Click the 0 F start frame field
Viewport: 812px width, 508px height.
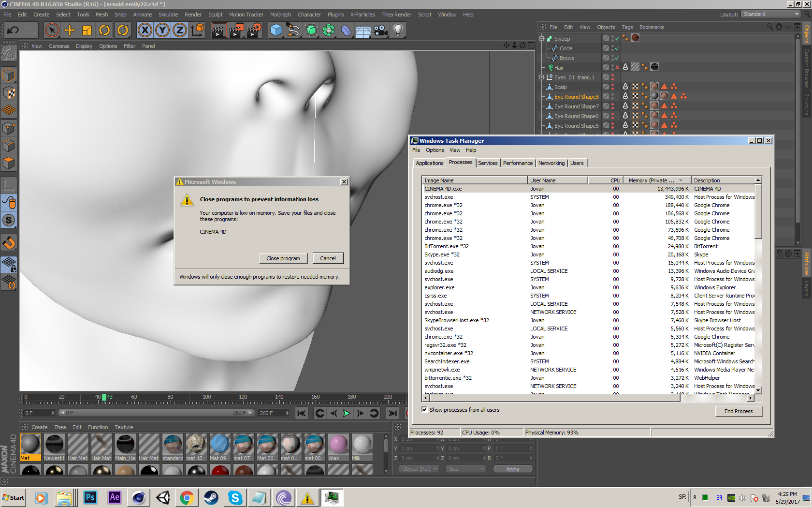click(x=39, y=413)
